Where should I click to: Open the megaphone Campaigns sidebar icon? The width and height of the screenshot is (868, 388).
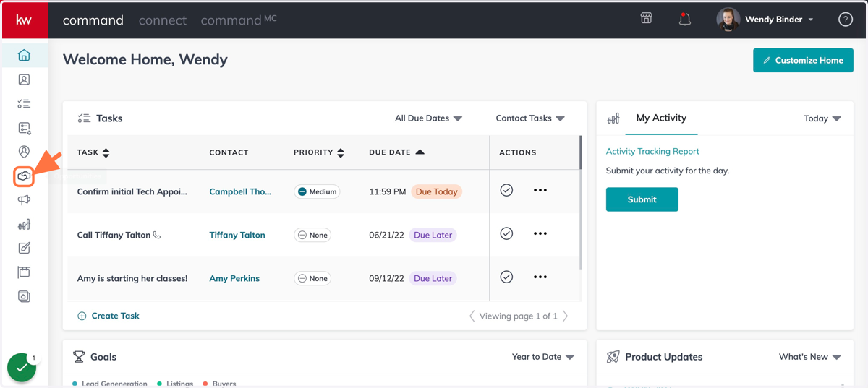tap(24, 200)
